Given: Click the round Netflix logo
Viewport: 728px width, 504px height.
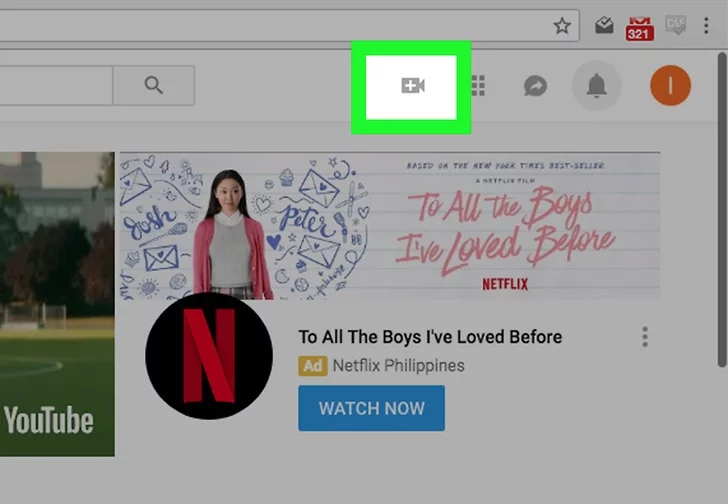Looking at the screenshot, I should 208,357.
